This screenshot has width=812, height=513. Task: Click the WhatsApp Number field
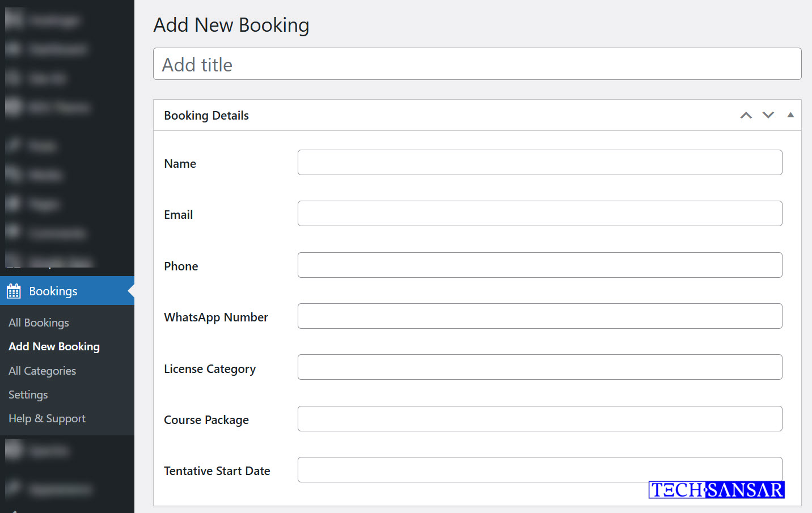tap(539, 316)
